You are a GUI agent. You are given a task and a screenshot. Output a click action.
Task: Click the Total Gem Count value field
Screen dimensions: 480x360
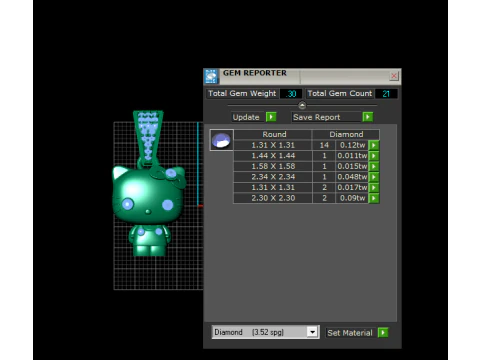[x=386, y=94]
